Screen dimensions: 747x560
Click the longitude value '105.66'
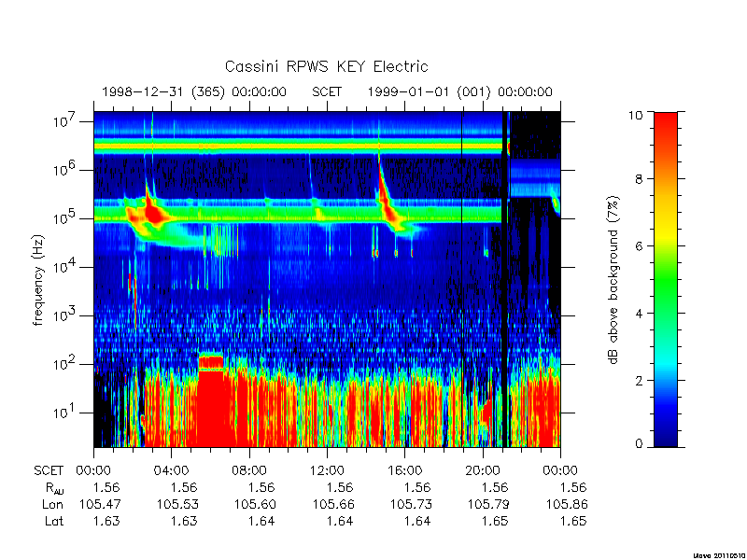tap(333, 504)
